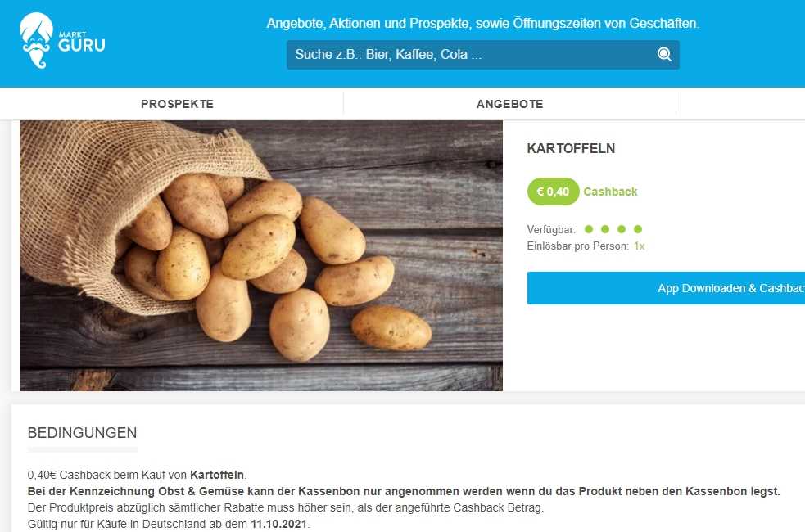Screen dimensions: 805x532
Task: Open the Angebote tab
Action: coord(510,104)
